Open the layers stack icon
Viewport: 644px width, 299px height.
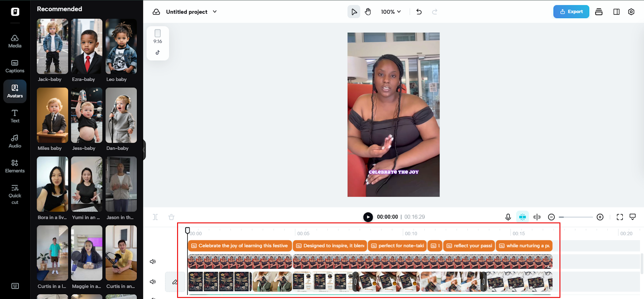(x=599, y=12)
